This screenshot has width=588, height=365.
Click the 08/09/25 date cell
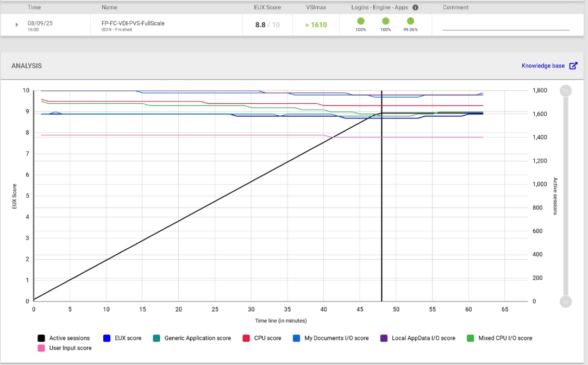coord(40,23)
